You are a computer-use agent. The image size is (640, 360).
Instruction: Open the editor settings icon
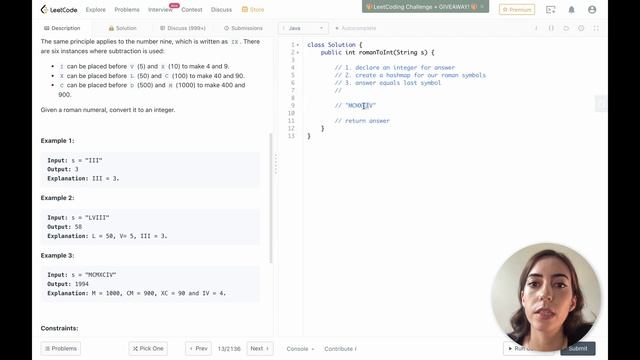581,28
